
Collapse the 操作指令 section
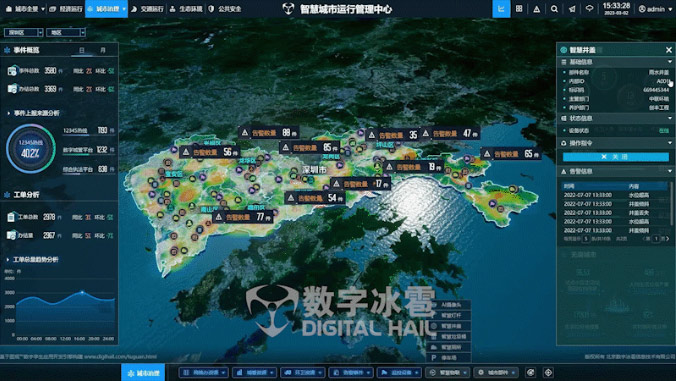(x=670, y=143)
